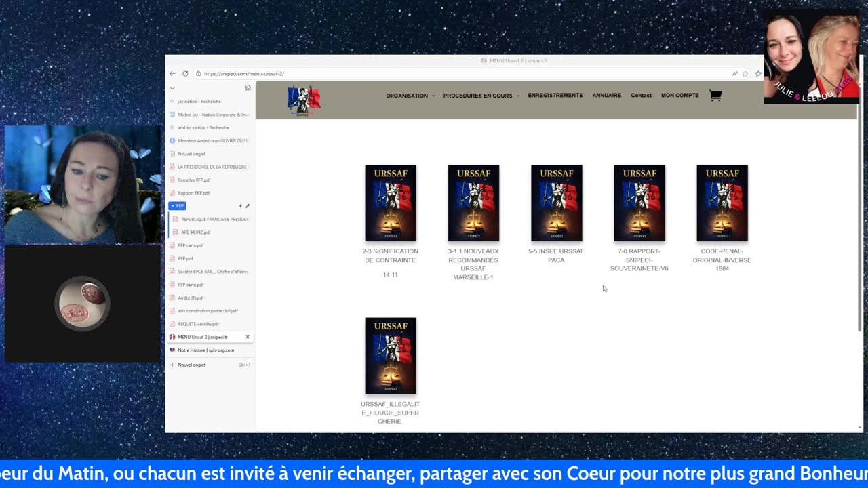Click 'URSSAF_ILLEGALITE_FIDUCIE_SUPERCHERIE' title link
This screenshot has height=488, width=868.
pyautogui.click(x=391, y=413)
